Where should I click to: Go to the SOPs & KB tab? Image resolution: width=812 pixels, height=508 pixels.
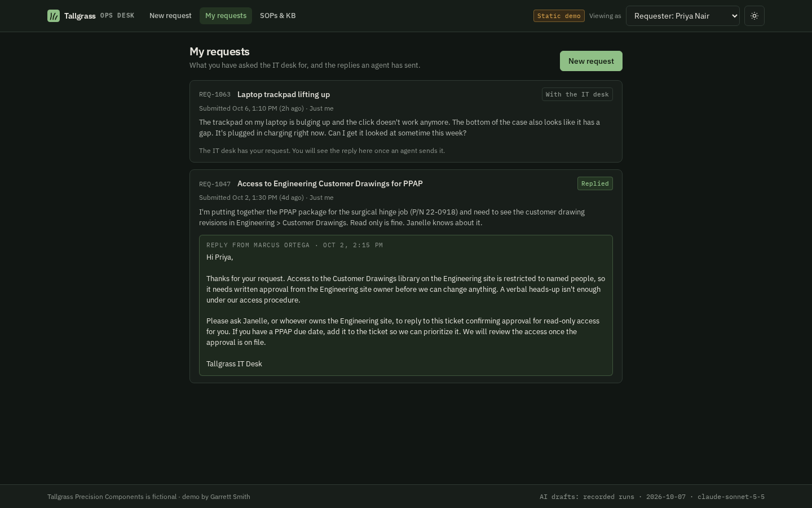click(x=277, y=16)
